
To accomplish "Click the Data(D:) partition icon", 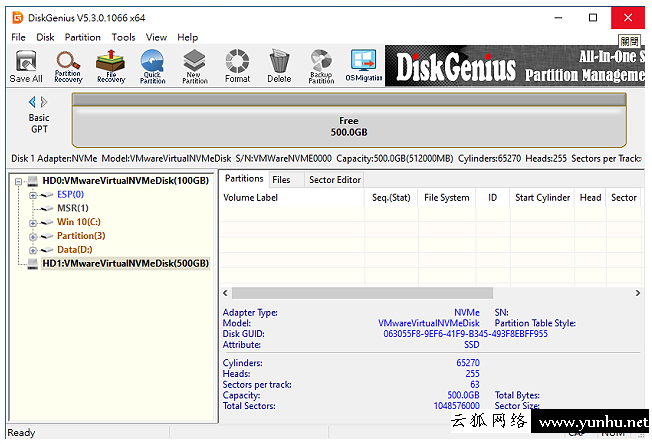I will click(47, 250).
